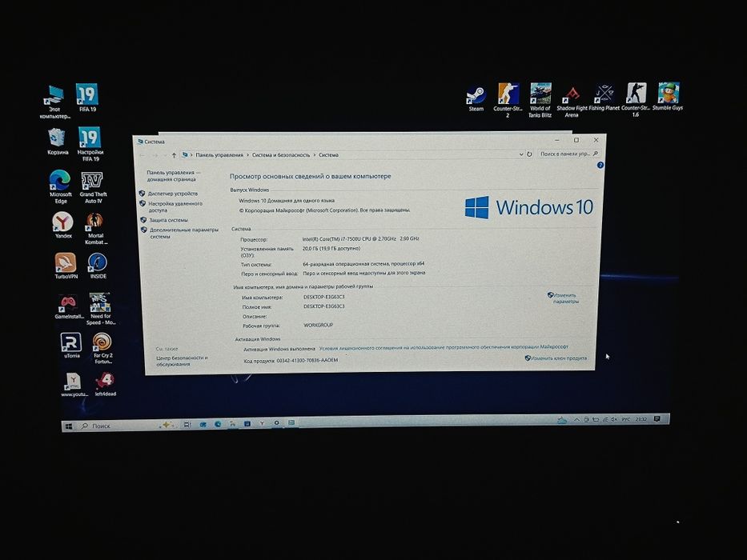Viewport: 747px width, 560px height.
Task: Click RAM value '20,0 ГБ (19,9 ГБ доступно)'
Action: coord(331,249)
